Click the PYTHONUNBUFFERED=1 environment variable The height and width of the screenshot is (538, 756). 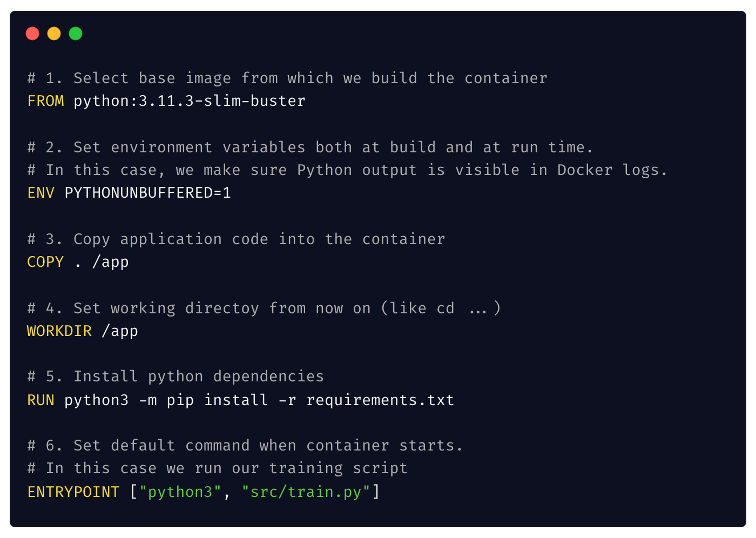coord(147,192)
